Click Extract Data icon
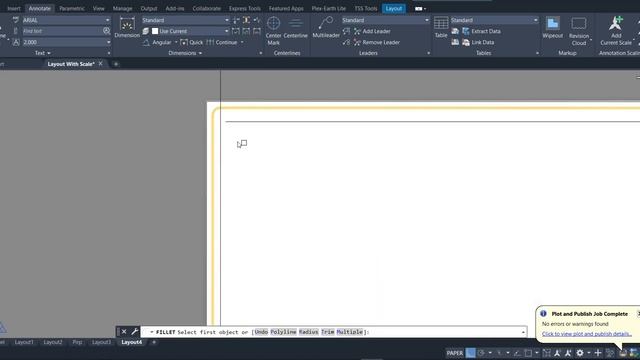 466,31
